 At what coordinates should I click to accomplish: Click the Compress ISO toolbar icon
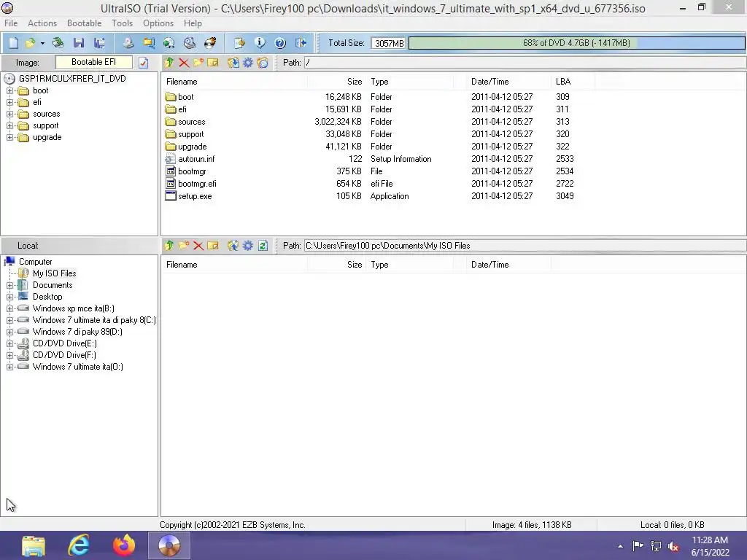149,43
